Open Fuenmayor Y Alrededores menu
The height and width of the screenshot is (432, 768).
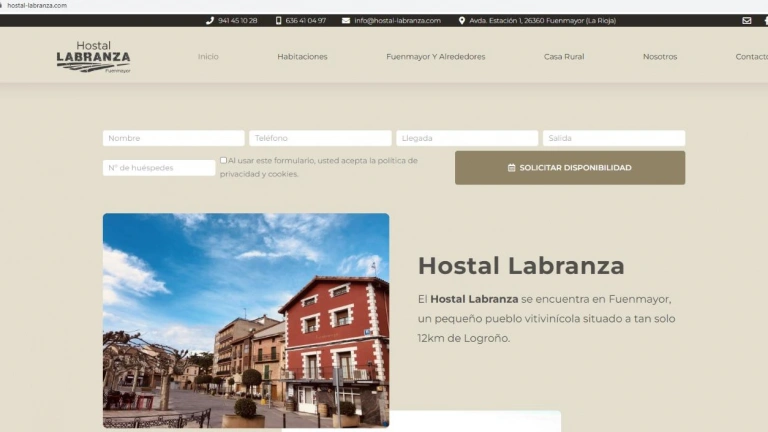coord(435,57)
